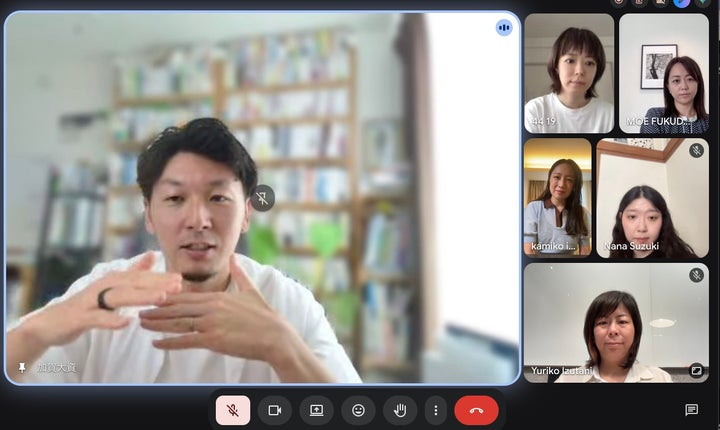The height and width of the screenshot is (430, 720).
Task: Click the name label MOE FUKUD...
Action: 657,121
